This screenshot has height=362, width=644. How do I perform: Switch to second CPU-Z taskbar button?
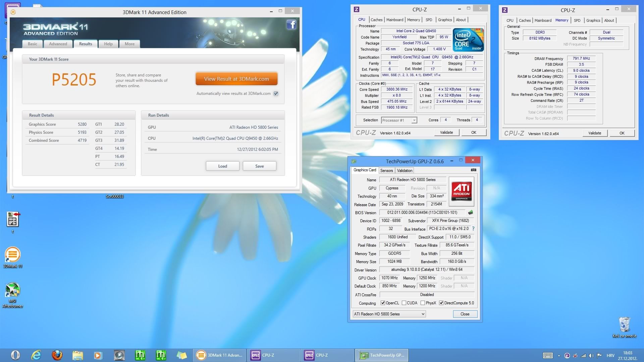click(327, 355)
